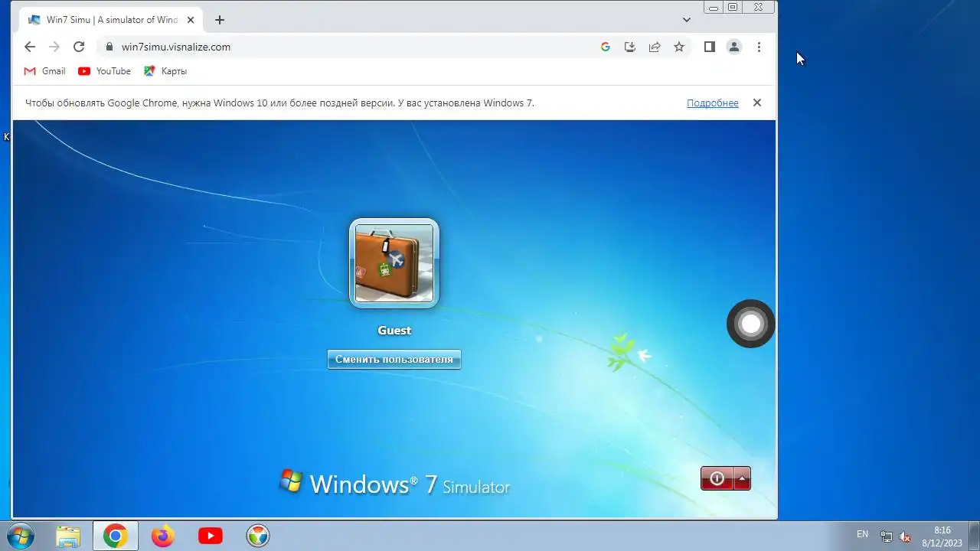The width and height of the screenshot is (980, 551).
Task: Click the Подробнее link
Action: coord(713,103)
